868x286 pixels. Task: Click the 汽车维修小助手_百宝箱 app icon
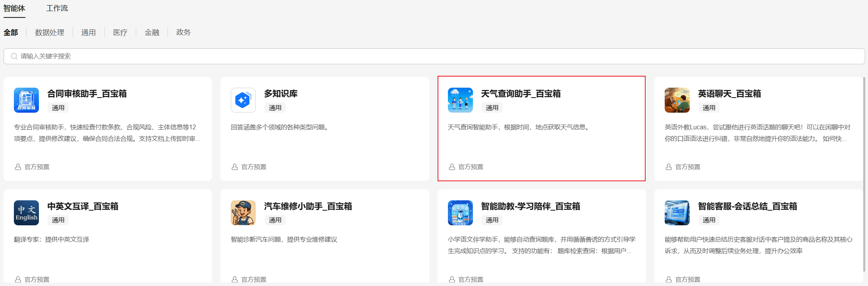243,213
